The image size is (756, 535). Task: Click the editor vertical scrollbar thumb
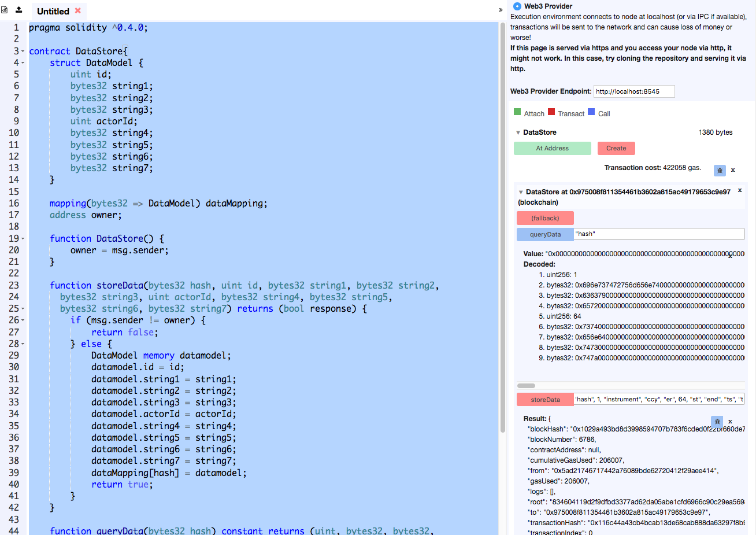503,227
